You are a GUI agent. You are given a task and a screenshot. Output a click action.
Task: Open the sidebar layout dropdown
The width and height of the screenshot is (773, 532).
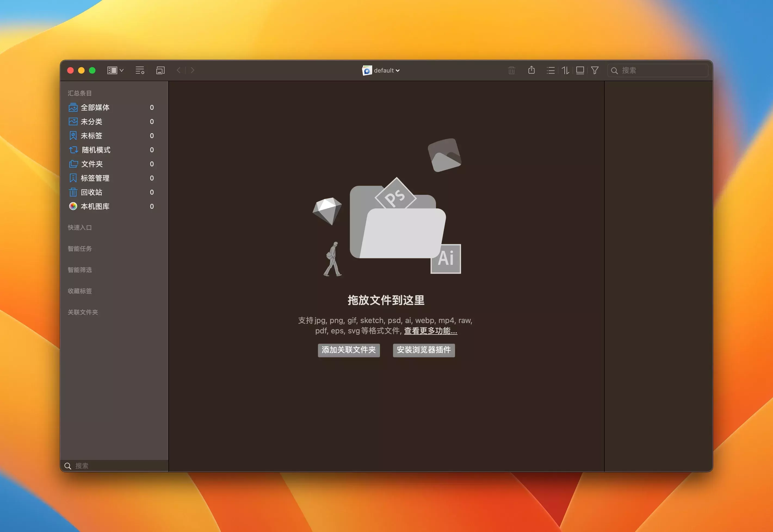tap(115, 70)
